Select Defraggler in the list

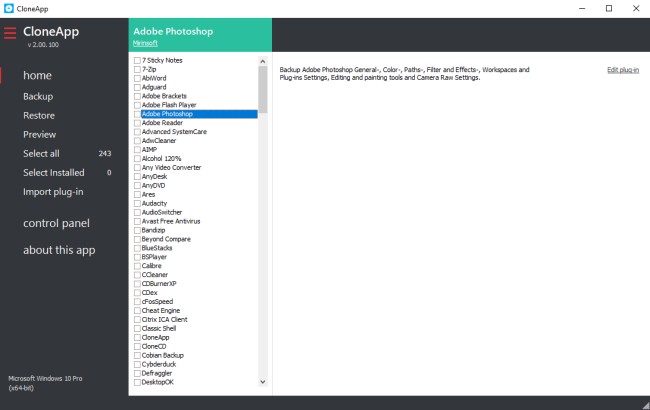point(157,373)
